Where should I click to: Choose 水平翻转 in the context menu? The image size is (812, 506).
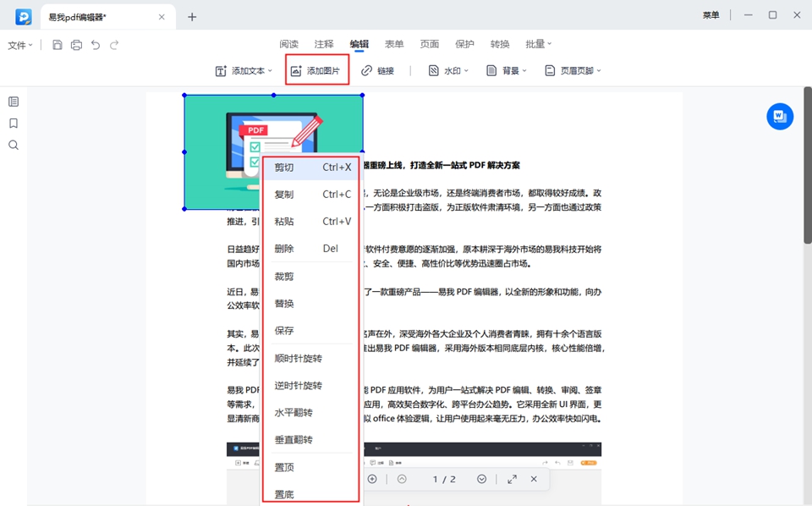pos(310,413)
